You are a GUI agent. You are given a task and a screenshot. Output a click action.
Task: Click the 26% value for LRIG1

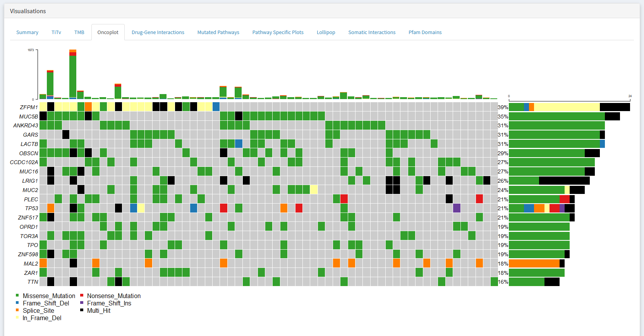click(503, 181)
